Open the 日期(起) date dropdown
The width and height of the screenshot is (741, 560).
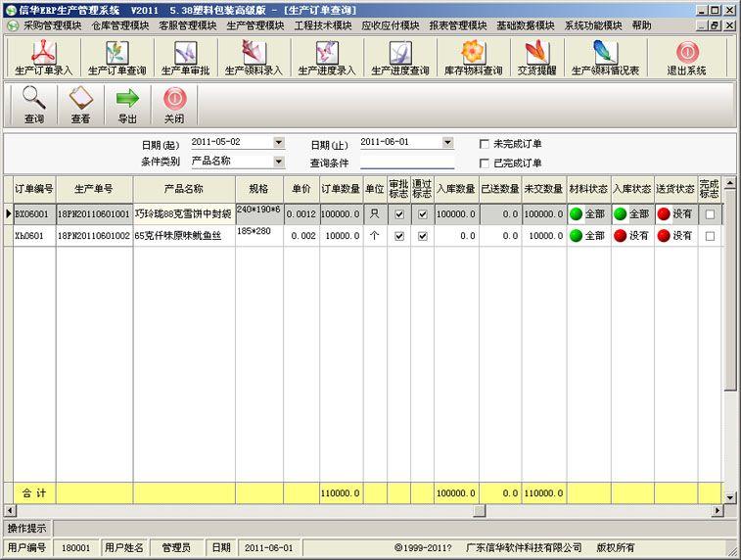tap(279, 142)
